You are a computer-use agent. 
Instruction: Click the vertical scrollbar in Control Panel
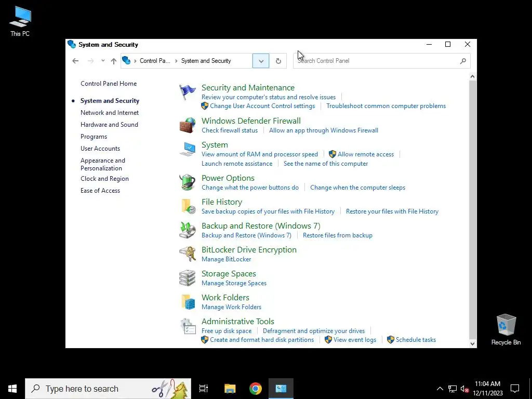tap(472, 209)
